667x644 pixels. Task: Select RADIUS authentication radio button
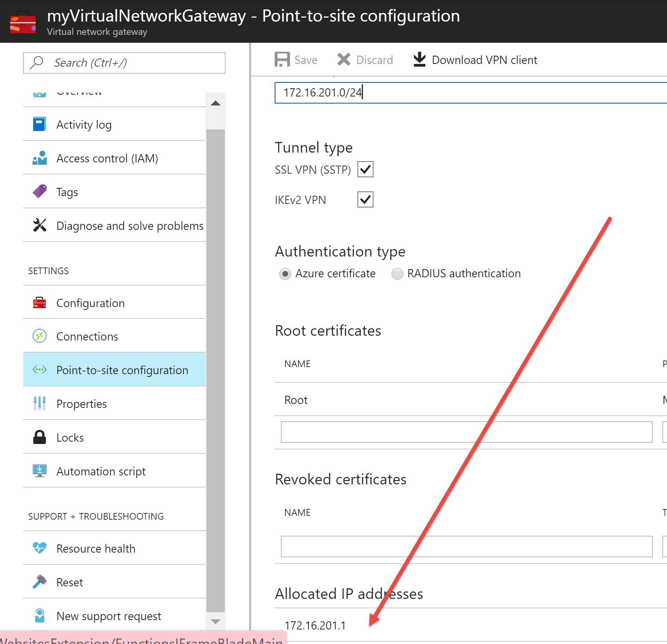tap(397, 273)
